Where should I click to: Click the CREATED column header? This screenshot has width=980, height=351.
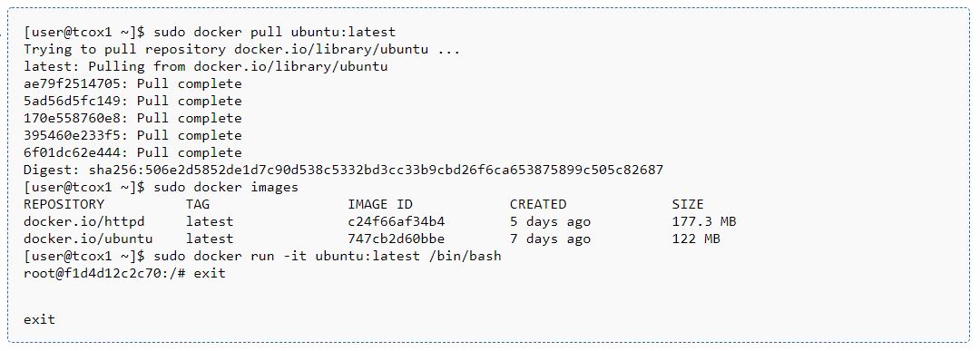click(538, 204)
